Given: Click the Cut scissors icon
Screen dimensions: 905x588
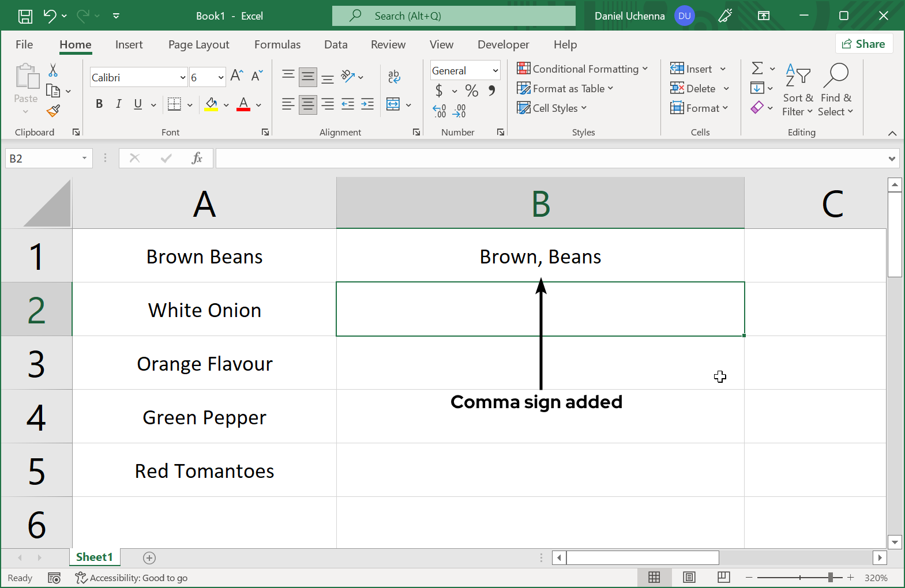Looking at the screenshot, I should tap(53, 70).
